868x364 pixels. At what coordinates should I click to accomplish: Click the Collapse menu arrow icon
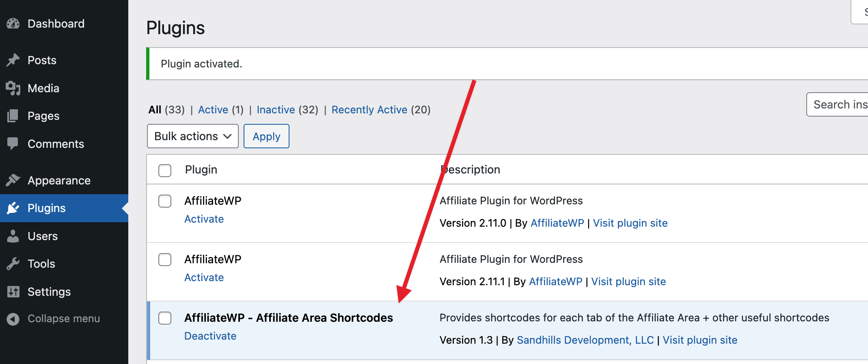pos(13,319)
